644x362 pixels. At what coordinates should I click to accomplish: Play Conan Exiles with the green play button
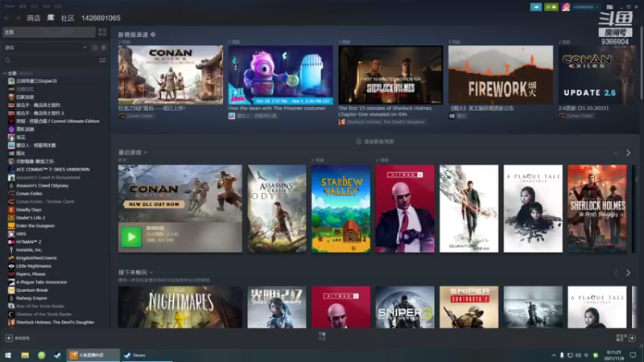click(x=131, y=237)
